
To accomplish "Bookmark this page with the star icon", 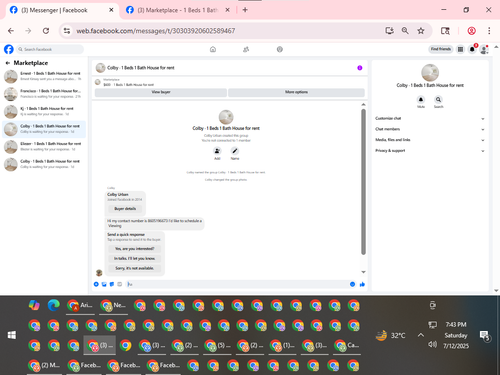I will point(421,31).
